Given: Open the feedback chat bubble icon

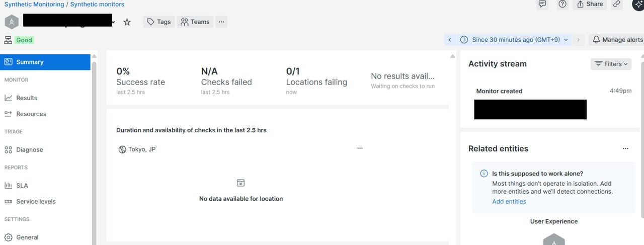Looking at the screenshot, I should pyautogui.click(x=542, y=4).
